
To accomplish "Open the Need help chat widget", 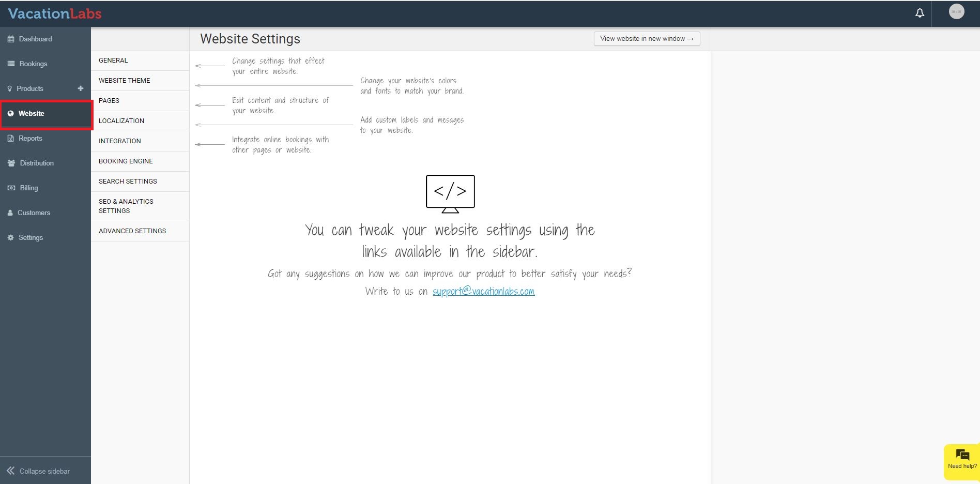I will (962, 459).
